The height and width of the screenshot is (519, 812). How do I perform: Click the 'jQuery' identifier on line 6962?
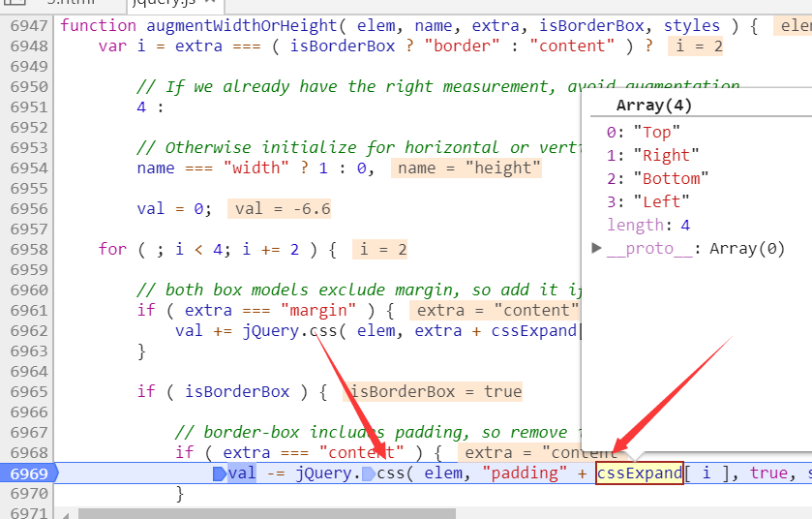coord(271,331)
